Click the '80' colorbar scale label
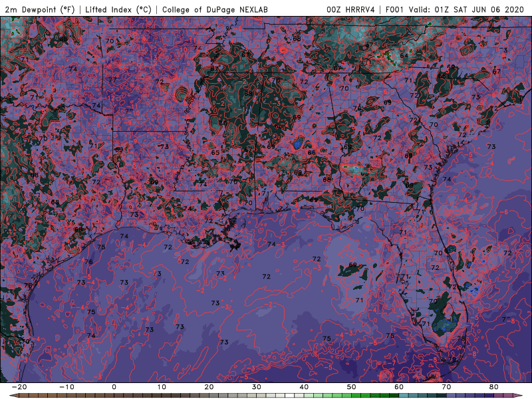Viewport: 532px width, 399px height. click(494, 387)
